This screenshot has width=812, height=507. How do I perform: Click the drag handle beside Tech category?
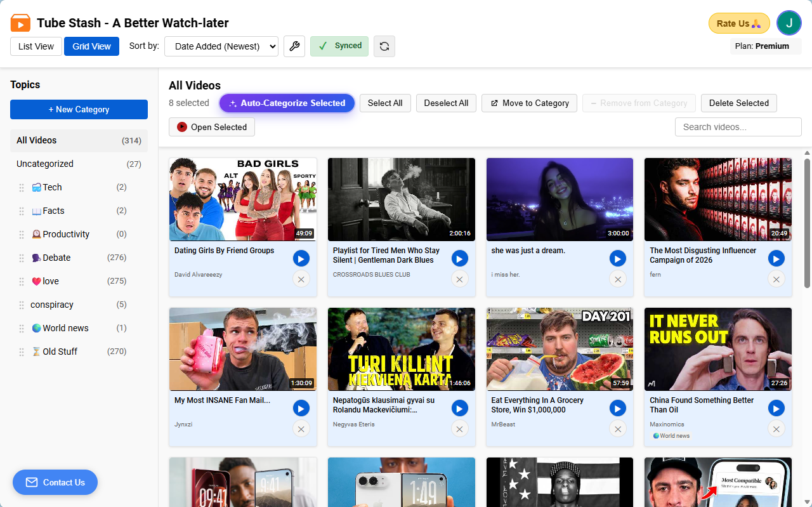point(22,188)
